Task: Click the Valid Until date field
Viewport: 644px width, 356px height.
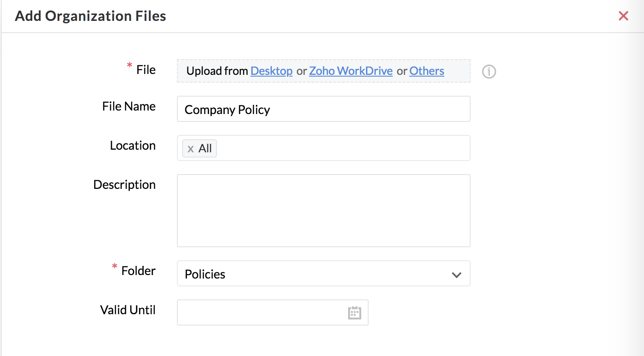Action: [273, 312]
